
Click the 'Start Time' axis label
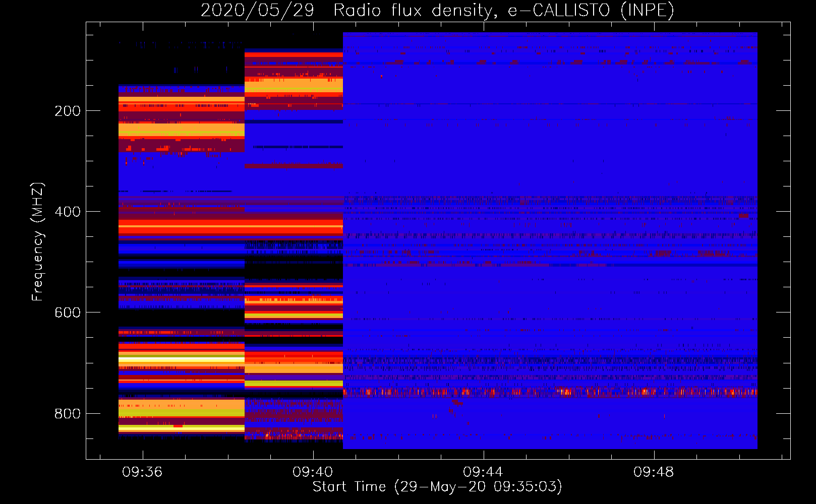pyautogui.click(x=437, y=486)
